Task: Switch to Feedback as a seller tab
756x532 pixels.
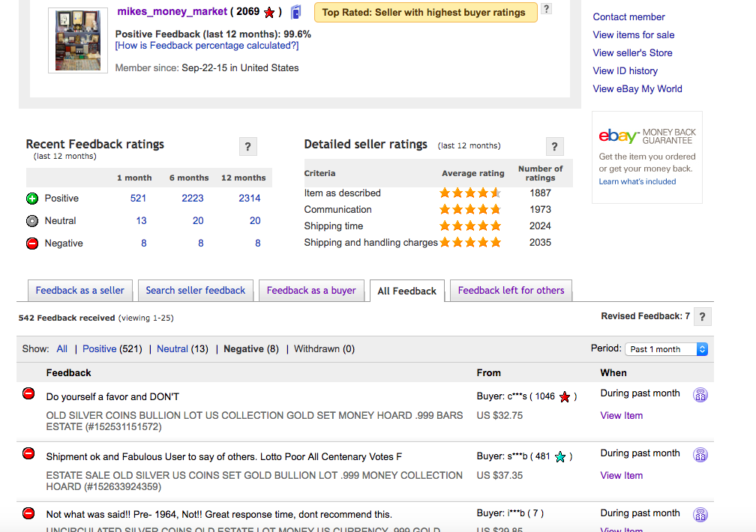Action: point(80,291)
